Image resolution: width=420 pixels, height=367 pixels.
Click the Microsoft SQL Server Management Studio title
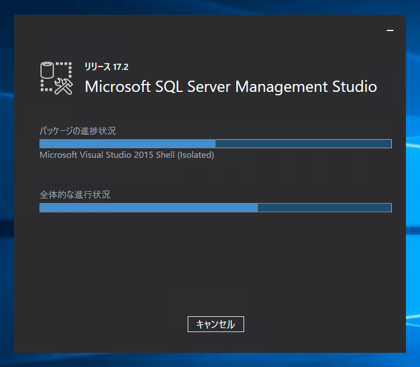231,87
